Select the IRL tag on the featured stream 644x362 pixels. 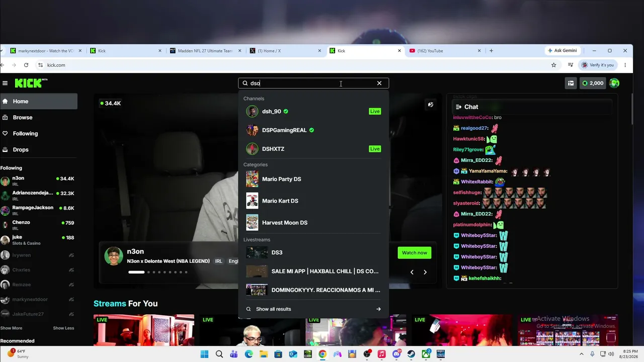click(218, 261)
